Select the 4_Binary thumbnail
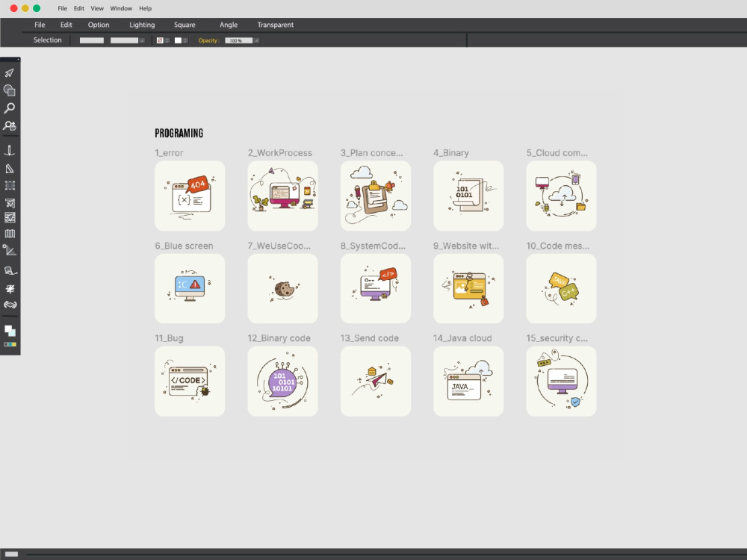 coord(468,196)
